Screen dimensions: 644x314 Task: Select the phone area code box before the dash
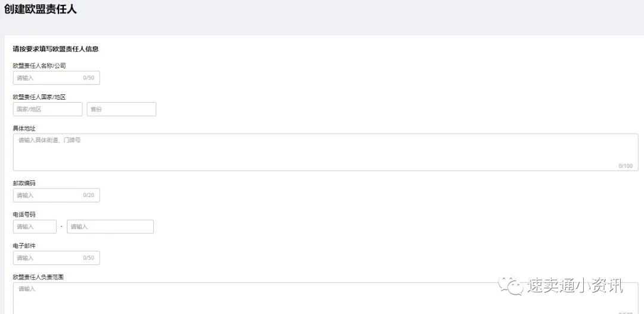(x=35, y=226)
